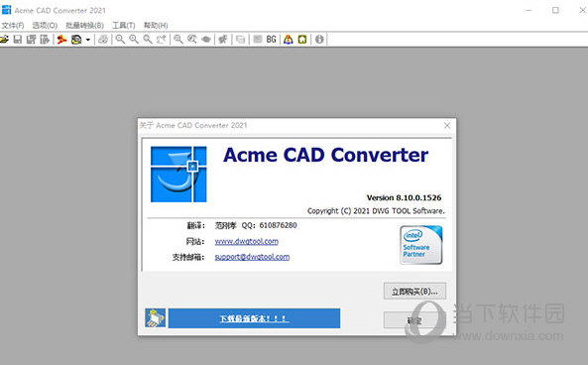Screen dimensions: 588x365
Task: Click the layouts toolbar icon
Action: [240, 39]
